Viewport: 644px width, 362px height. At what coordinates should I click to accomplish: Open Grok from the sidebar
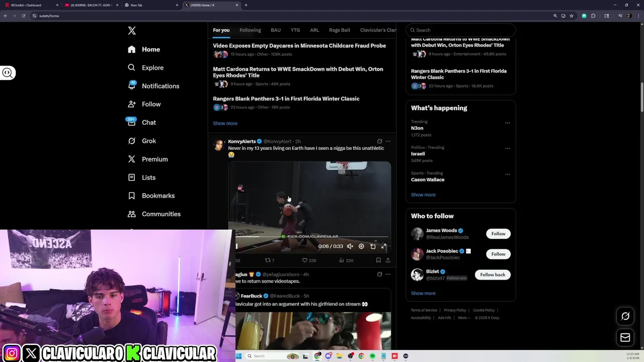[x=141, y=141]
